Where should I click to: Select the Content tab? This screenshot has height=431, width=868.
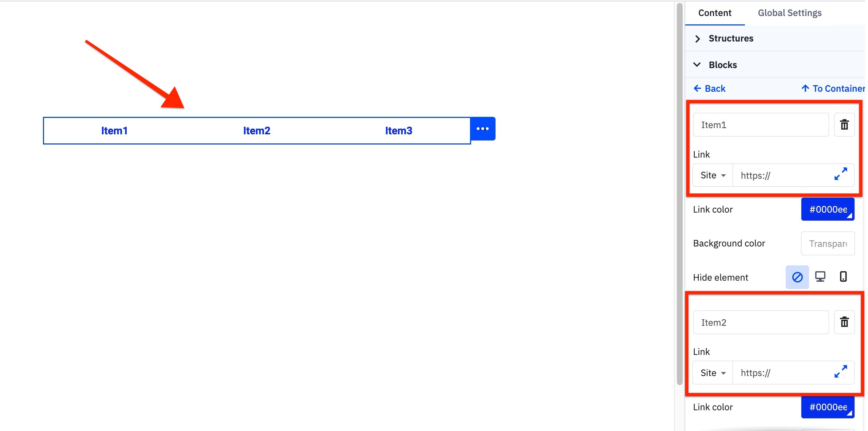tap(714, 13)
